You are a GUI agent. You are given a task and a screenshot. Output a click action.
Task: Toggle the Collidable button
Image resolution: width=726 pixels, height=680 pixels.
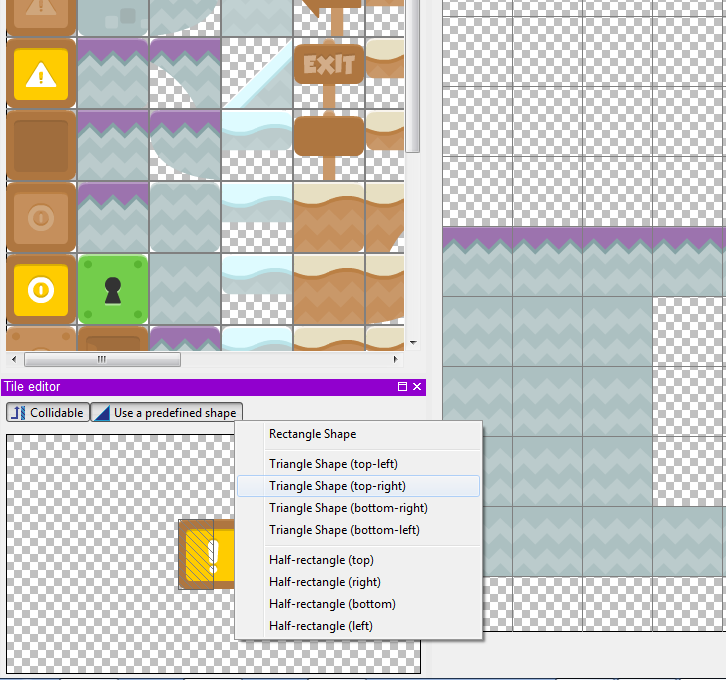48,412
